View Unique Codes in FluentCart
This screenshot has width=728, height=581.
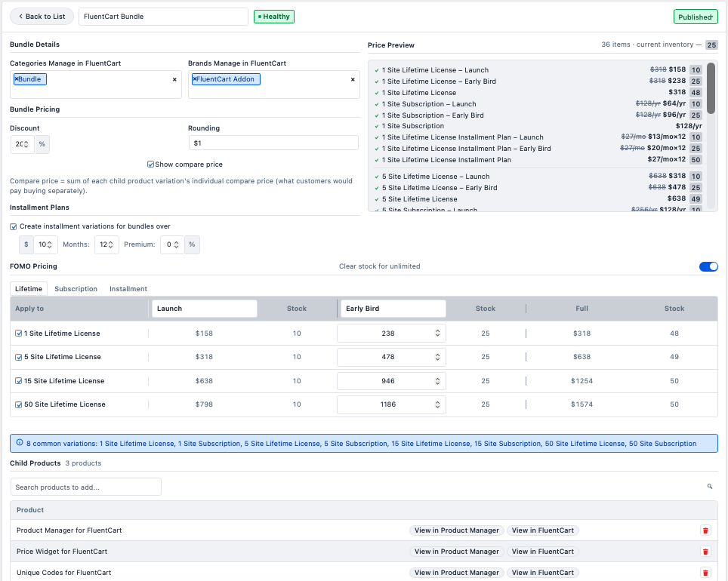coord(543,573)
